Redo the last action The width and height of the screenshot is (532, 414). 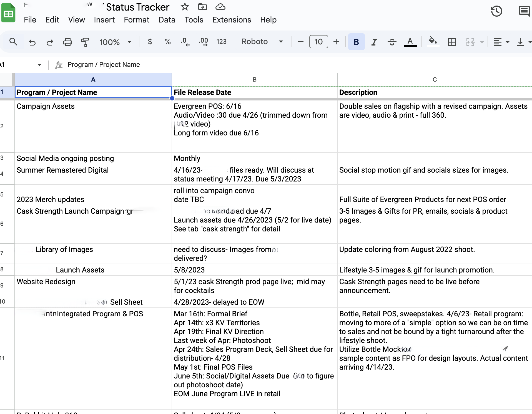click(x=50, y=42)
